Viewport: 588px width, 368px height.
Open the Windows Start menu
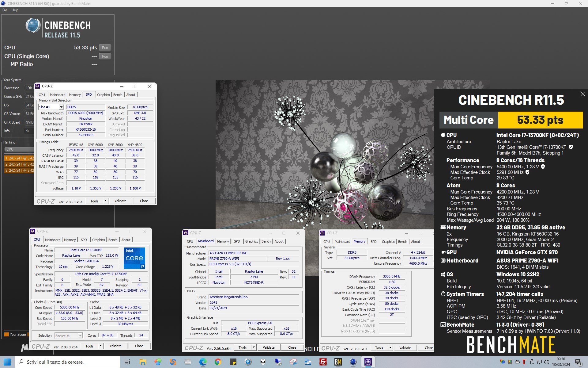click(7, 362)
